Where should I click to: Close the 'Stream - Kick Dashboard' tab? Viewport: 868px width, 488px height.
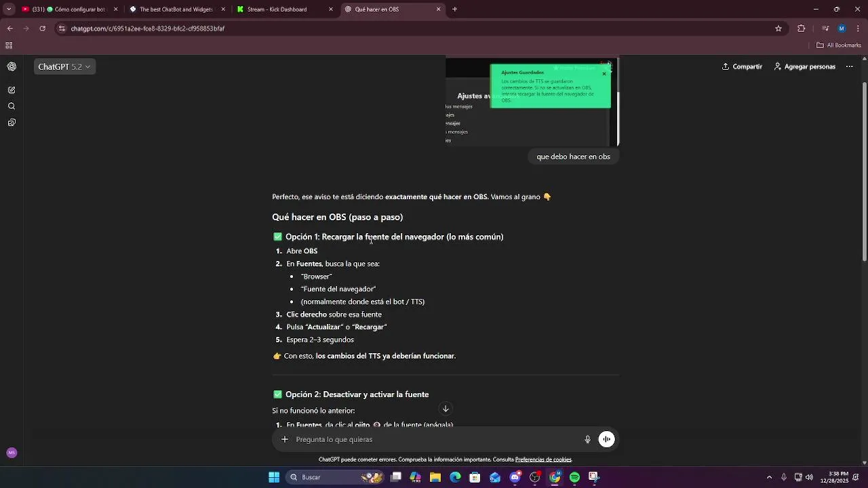[331, 9]
